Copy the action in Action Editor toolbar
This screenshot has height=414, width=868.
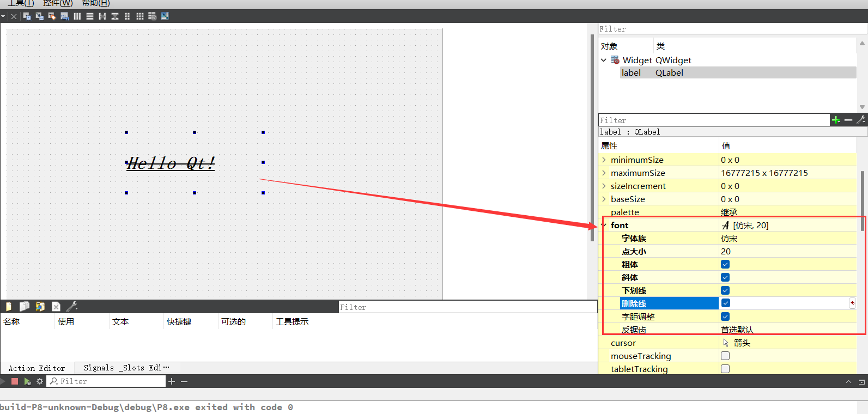[x=25, y=307]
